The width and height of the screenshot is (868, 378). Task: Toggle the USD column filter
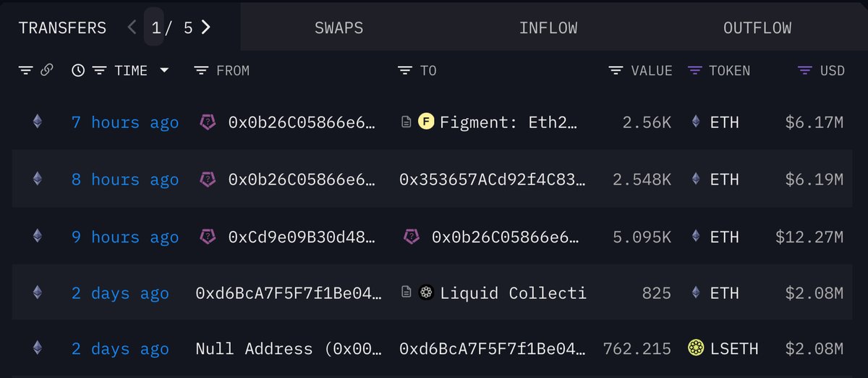804,70
